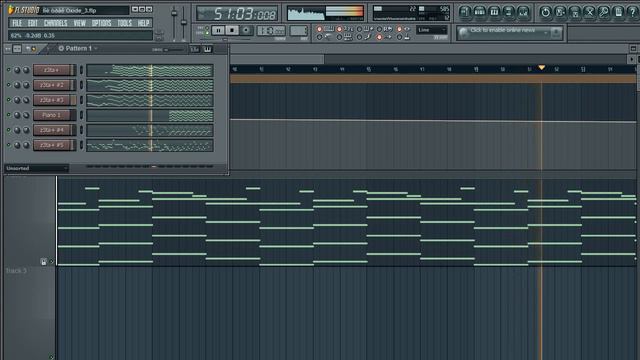Select the z3ta+ #4 channel button

(x=52, y=130)
